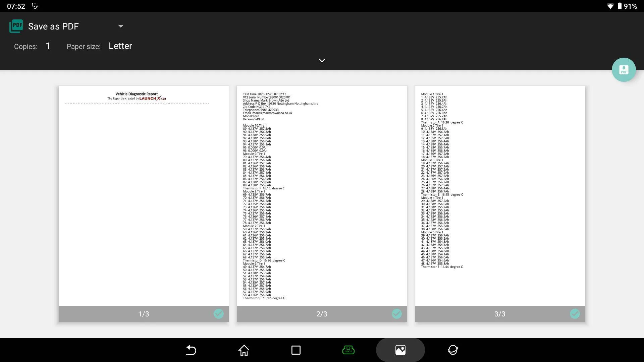This screenshot has width=644, height=362.
Task: Click the LAUNCH X-431 logo on page 1
Action: 153,99
